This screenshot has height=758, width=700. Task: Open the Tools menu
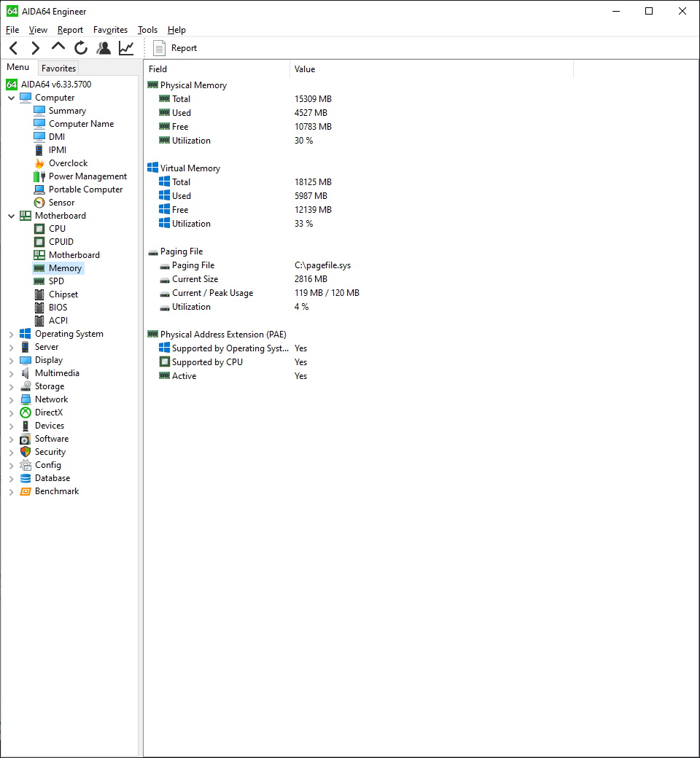147,30
